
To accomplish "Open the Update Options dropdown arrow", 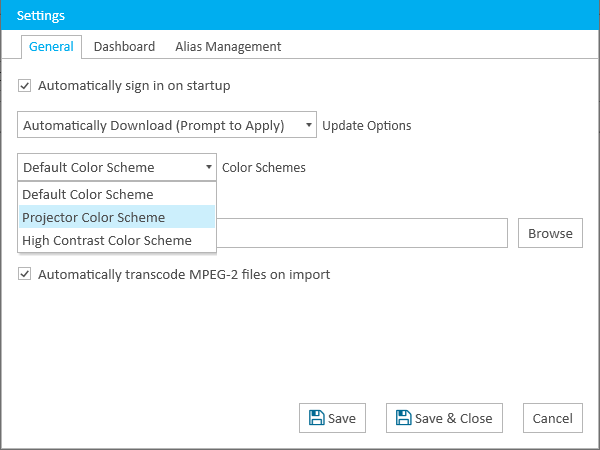I will pyautogui.click(x=308, y=125).
